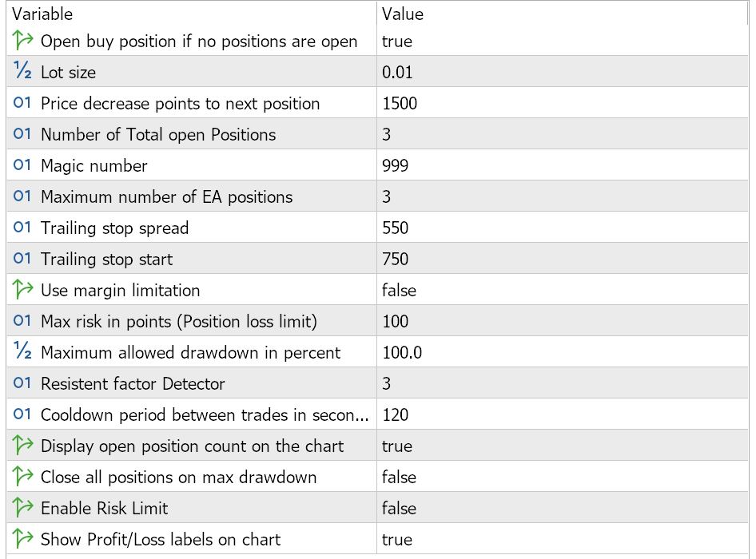Click the Variable column header
This screenshot has height=559, width=756.
coord(42,14)
